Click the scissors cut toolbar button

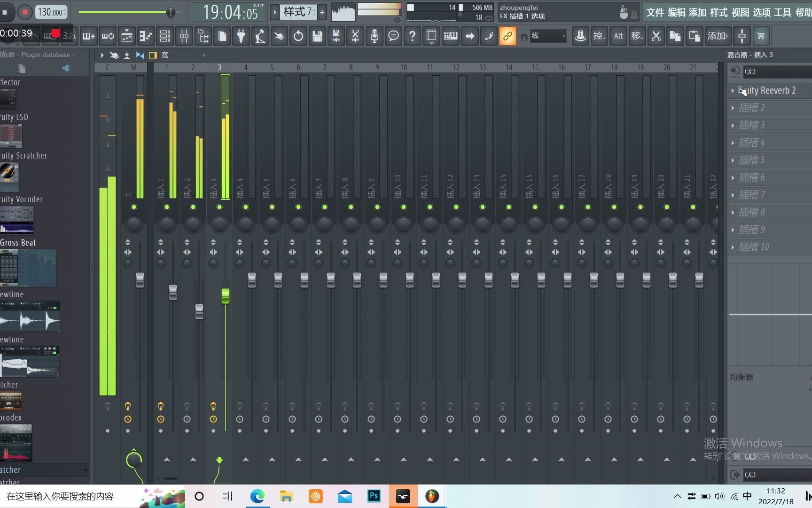(x=656, y=36)
